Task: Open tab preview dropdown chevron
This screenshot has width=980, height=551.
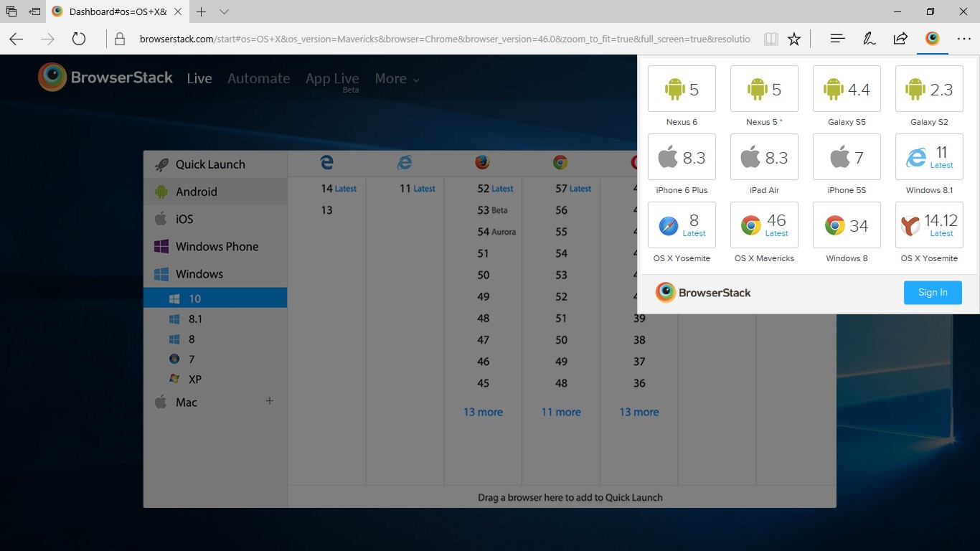Action: (225, 11)
